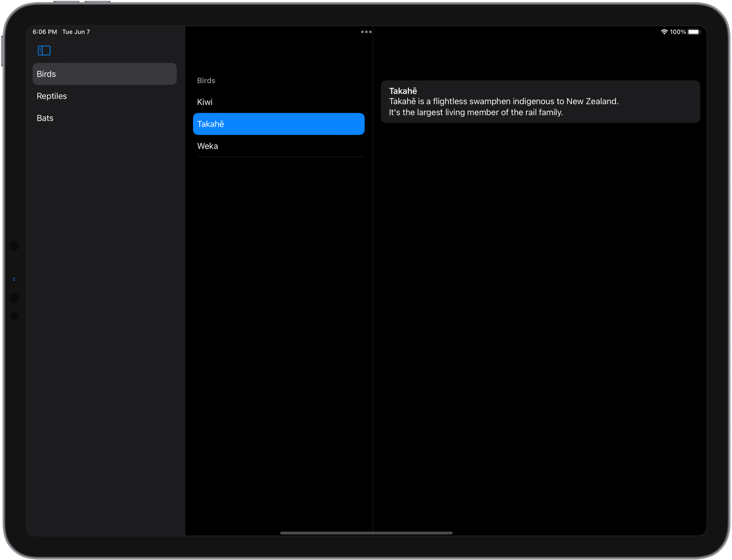Select the blue sidebar collapse icon
732x560 pixels.
point(44,50)
